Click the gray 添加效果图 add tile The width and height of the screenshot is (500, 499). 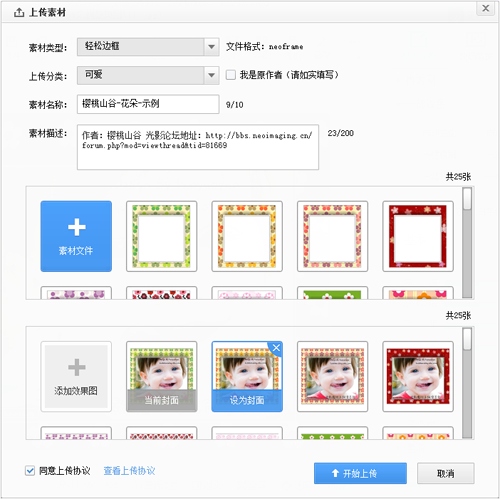pos(76,376)
